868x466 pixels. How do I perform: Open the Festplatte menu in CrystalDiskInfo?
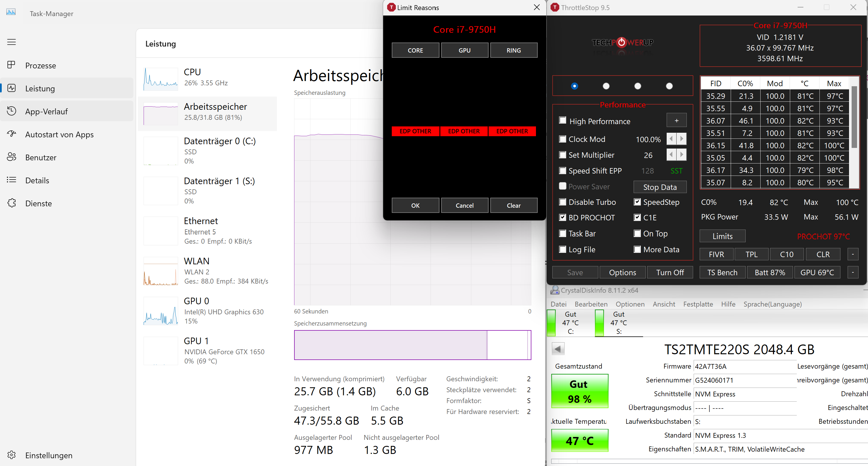tap(698, 304)
